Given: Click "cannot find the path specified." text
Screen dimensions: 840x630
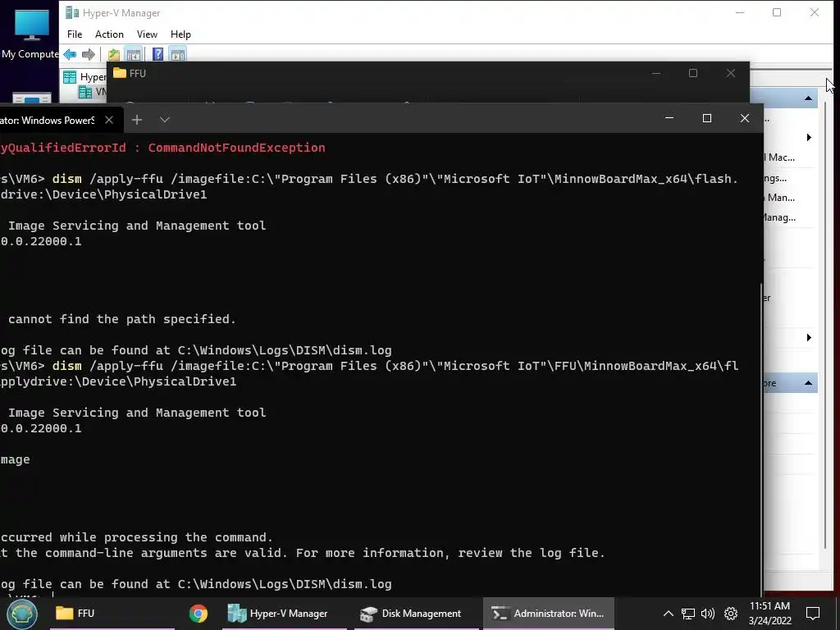Looking at the screenshot, I should pyautogui.click(x=122, y=319).
